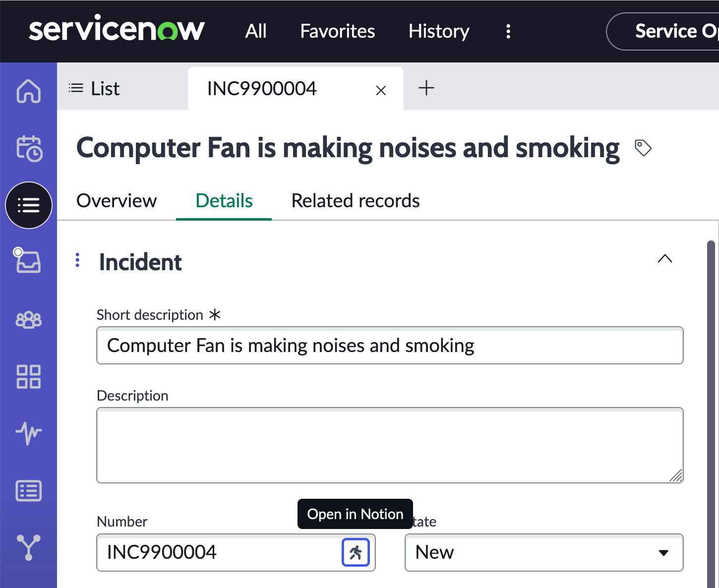Open the branch fork sidebar icon
Viewport: 719px width, 588px height.
(x=29, y=547)
